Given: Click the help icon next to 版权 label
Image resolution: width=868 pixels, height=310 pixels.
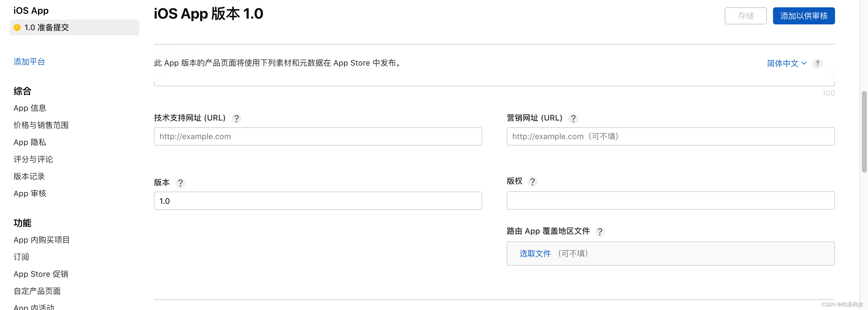Looking at the screenshot, I should [x=532, y=182].
